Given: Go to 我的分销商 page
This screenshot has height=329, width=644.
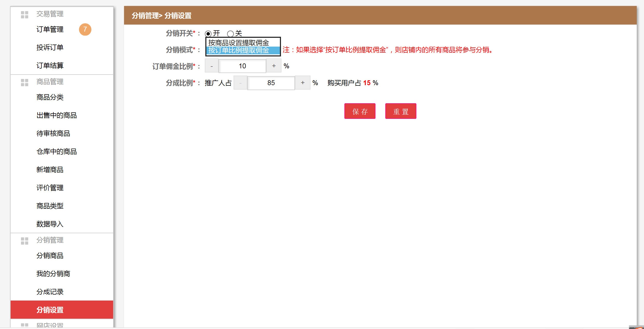Looking at the screenshot, I should [53, 274].
